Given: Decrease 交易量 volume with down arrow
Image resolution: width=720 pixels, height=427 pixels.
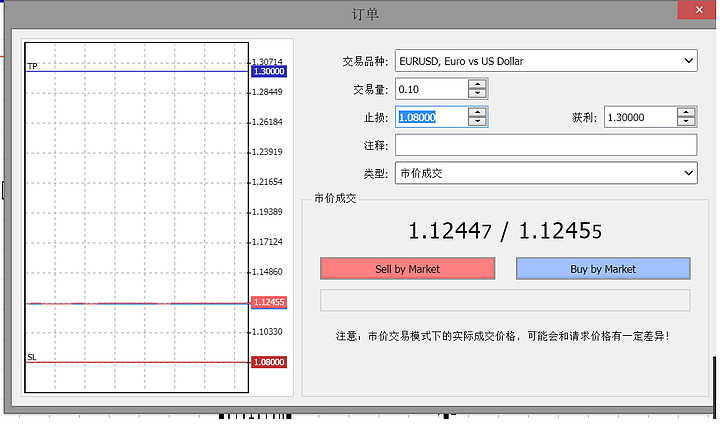Looking at the screenshot, I should coord(478,95).
